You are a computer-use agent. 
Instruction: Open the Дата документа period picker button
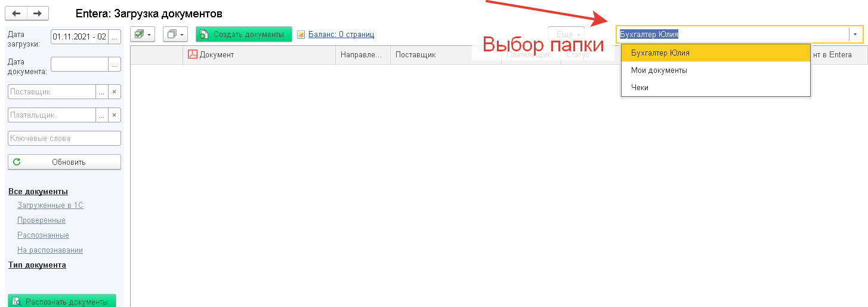point(115,64)
